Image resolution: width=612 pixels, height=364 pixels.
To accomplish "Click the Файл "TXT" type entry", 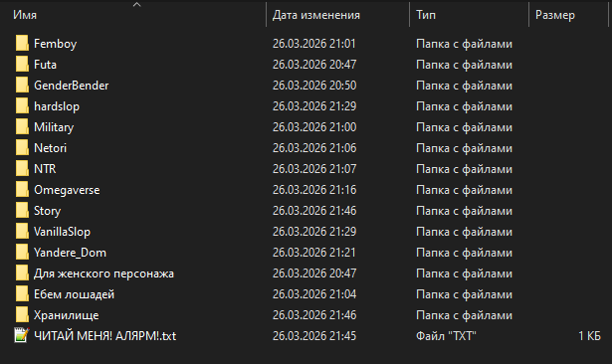I will point(446,336).
